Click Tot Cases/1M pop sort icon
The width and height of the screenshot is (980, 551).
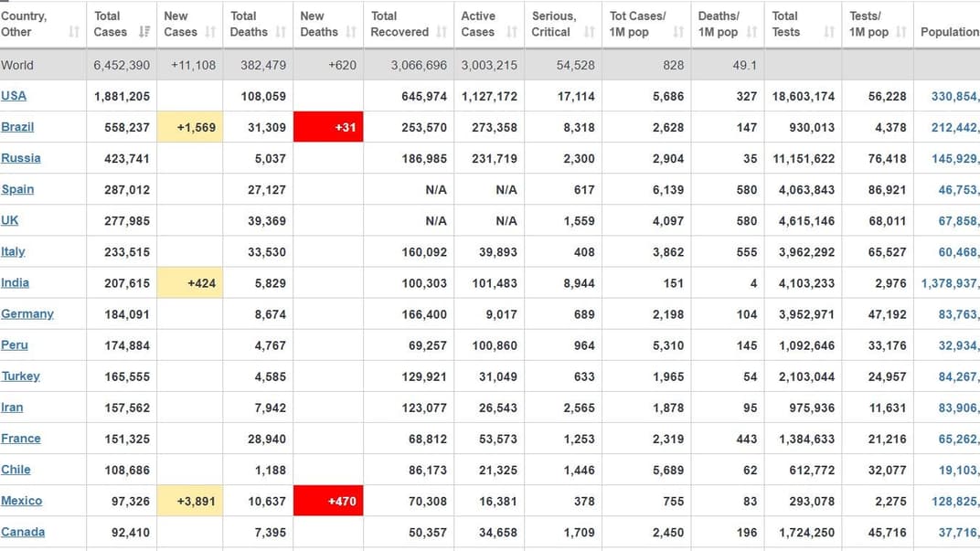pyautogui.click(x=678, y=32)
